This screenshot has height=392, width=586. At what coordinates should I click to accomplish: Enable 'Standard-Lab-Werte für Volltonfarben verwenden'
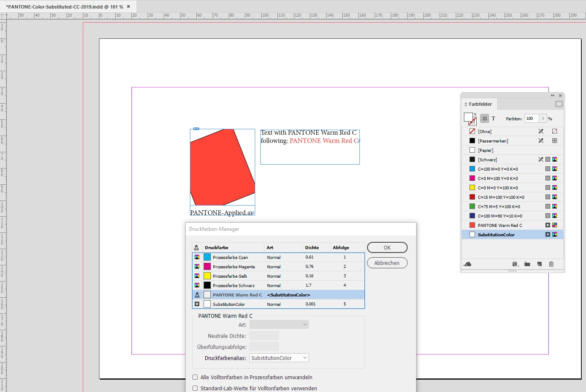tap(195, 388)
